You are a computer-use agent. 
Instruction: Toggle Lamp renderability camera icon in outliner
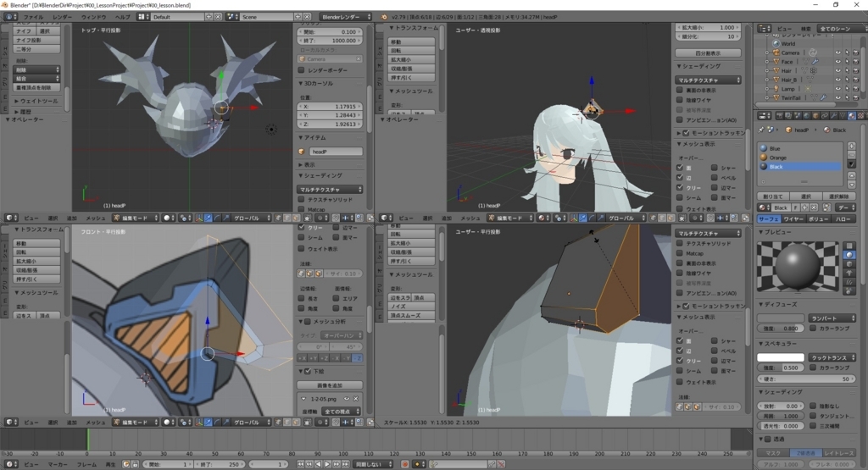point(856,88)
